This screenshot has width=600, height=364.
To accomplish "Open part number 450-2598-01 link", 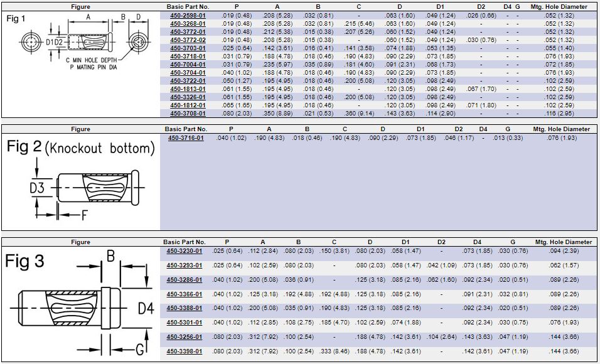I will click(188, 15).
